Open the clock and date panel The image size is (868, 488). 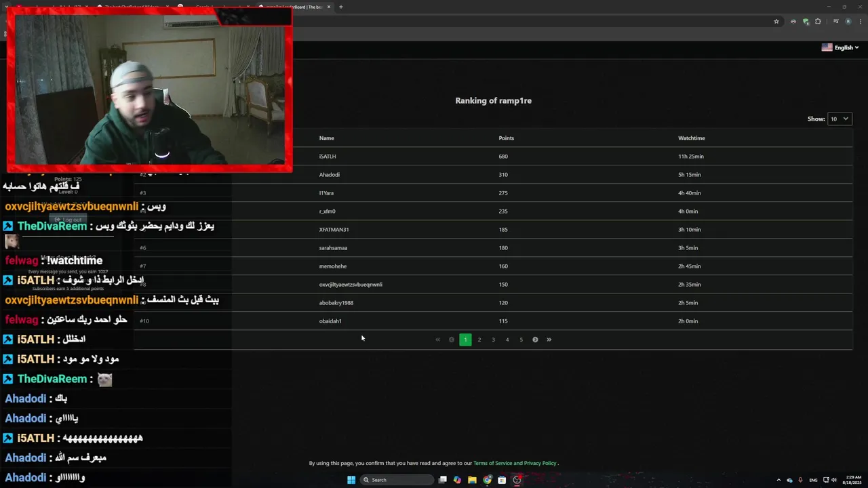tap(851, 480)
